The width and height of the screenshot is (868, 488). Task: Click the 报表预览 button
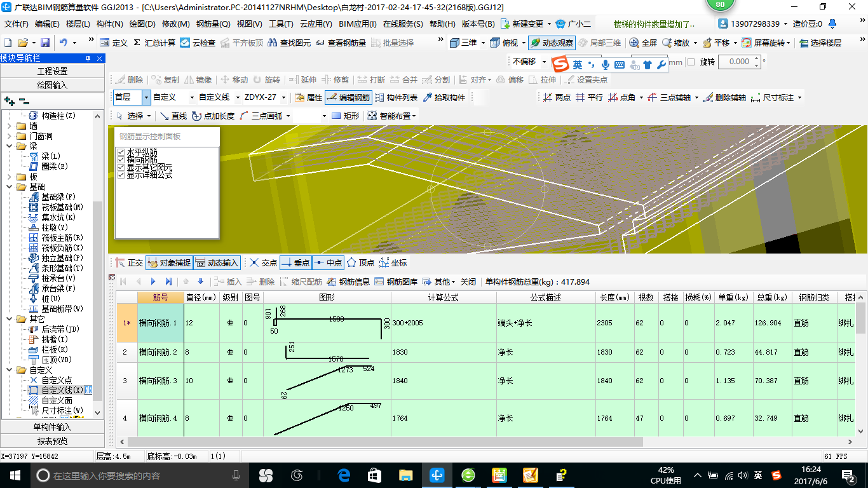(52, 441)
